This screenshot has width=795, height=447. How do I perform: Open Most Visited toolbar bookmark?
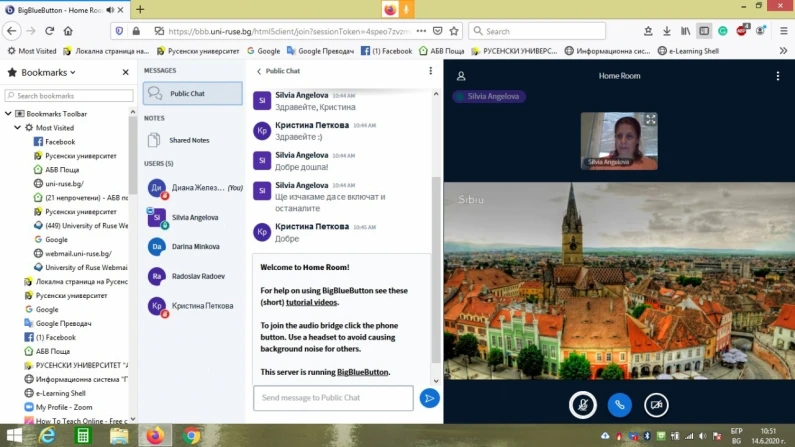click(32, 51)
